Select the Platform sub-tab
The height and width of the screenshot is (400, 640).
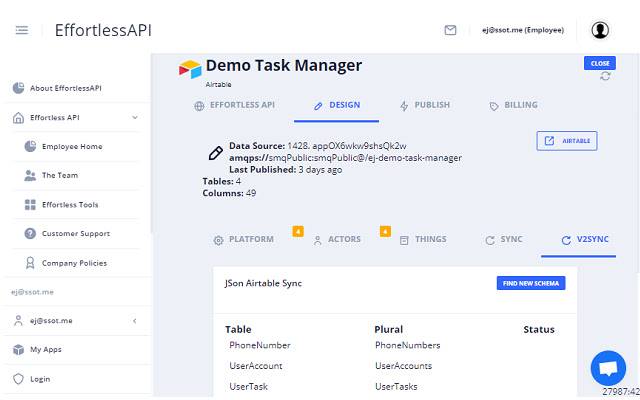pos(243,240)
